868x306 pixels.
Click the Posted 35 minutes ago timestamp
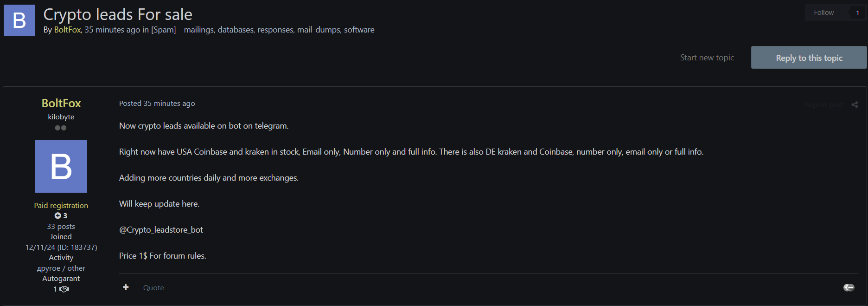point(157,104)
